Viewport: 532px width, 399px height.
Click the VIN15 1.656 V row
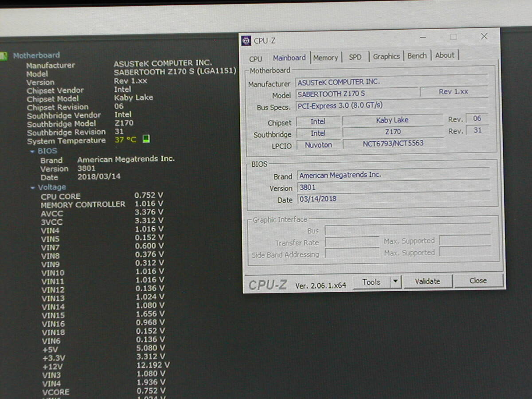[103, 315]
